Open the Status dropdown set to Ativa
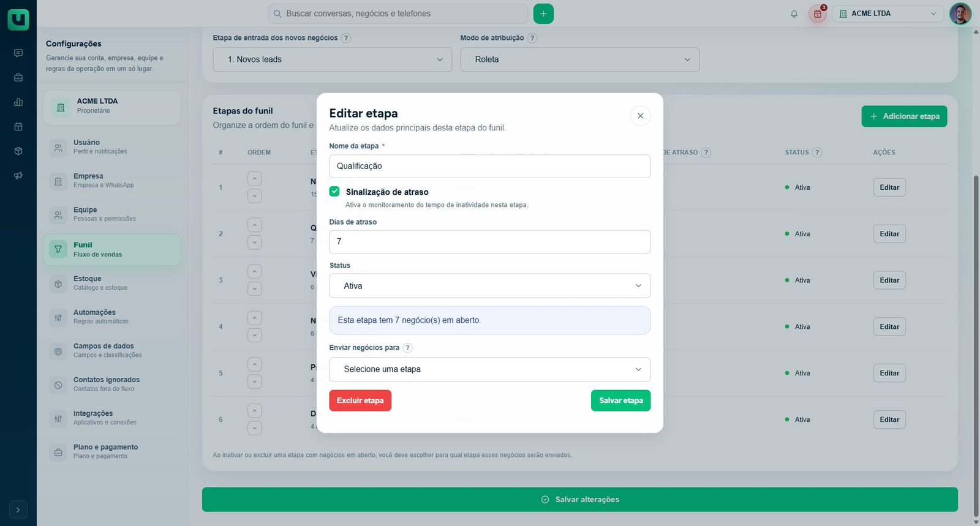980x526 pixels. pos(489,286)
